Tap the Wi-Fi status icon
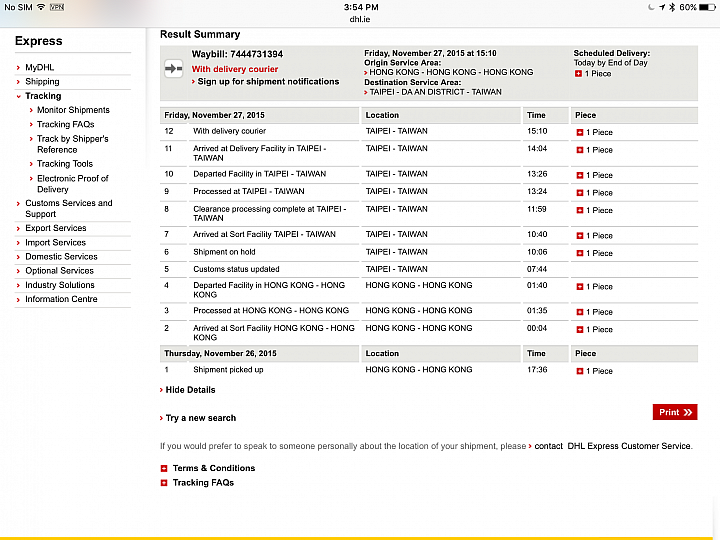Image resolution: width=720 pixels, height=540 pixels. (41, 7)
